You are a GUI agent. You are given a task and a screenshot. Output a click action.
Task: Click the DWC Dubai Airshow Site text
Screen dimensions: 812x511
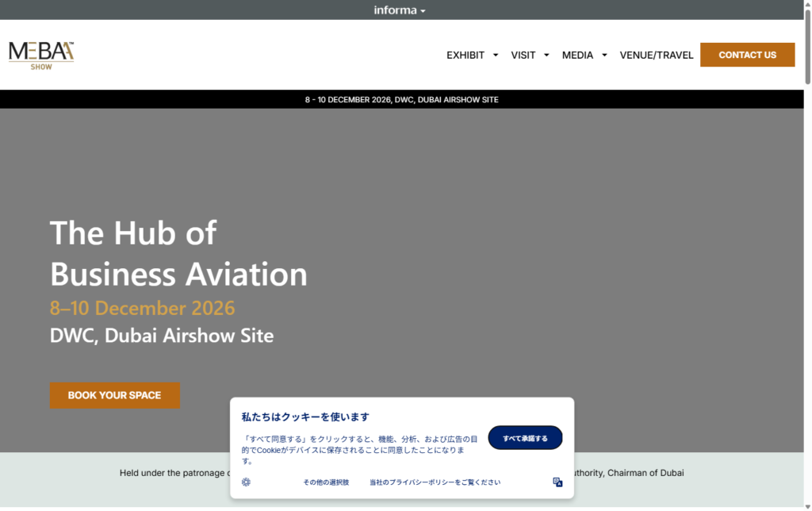161,335
